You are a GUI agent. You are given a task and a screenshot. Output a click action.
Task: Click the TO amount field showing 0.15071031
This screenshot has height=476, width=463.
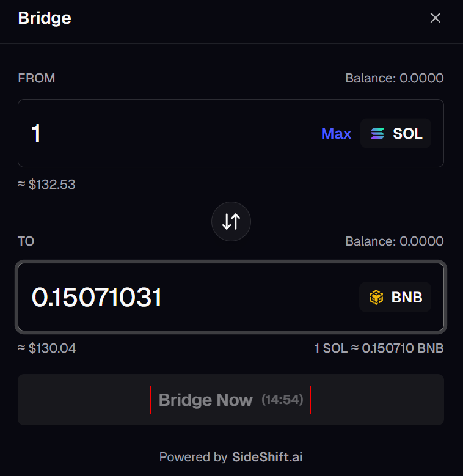pos(183,298)
